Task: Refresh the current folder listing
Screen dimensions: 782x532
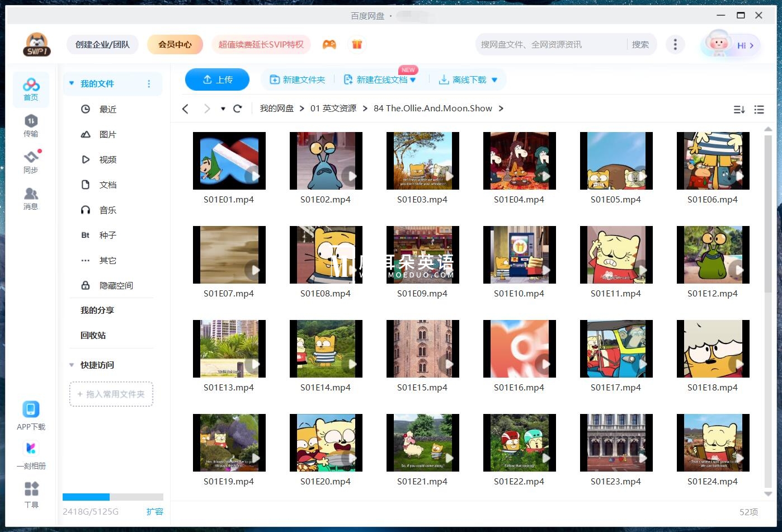Action: point(238,109)
